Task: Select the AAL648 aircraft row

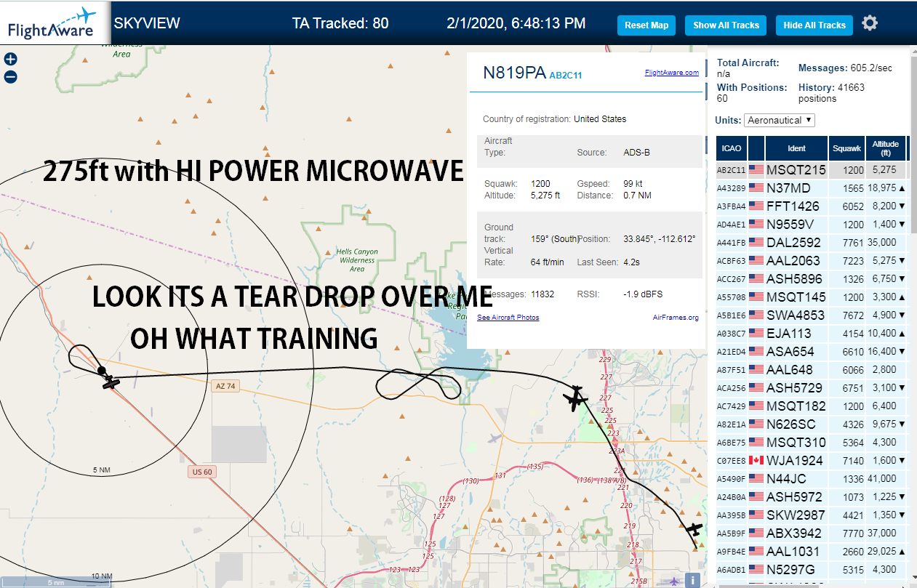Action: pyautogui.click(x=810, y=369)
